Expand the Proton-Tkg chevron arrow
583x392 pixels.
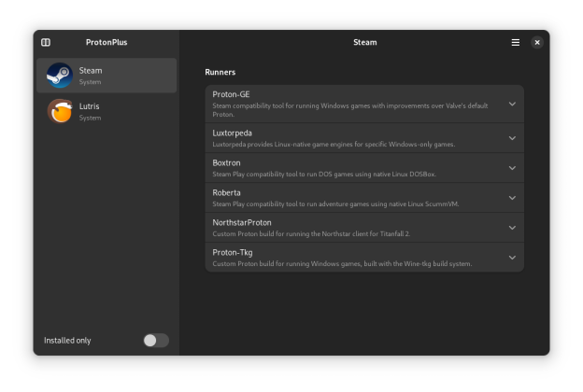pos(512,258)
